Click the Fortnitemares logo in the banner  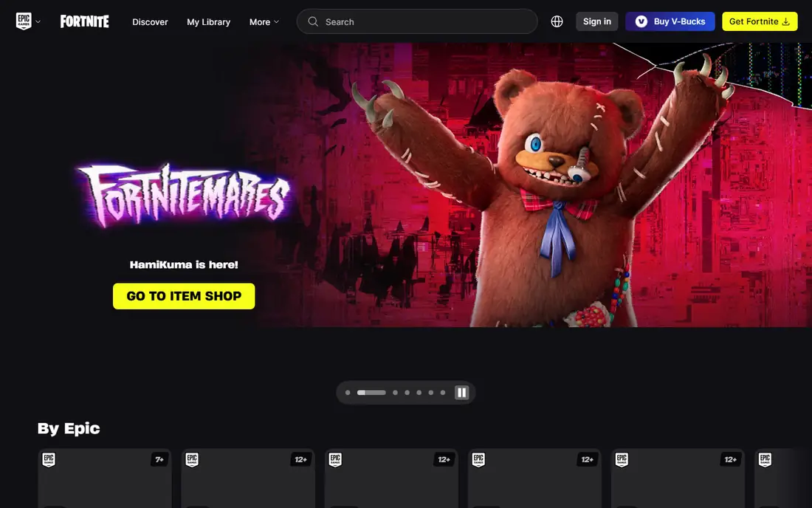[x=183, y=196]
